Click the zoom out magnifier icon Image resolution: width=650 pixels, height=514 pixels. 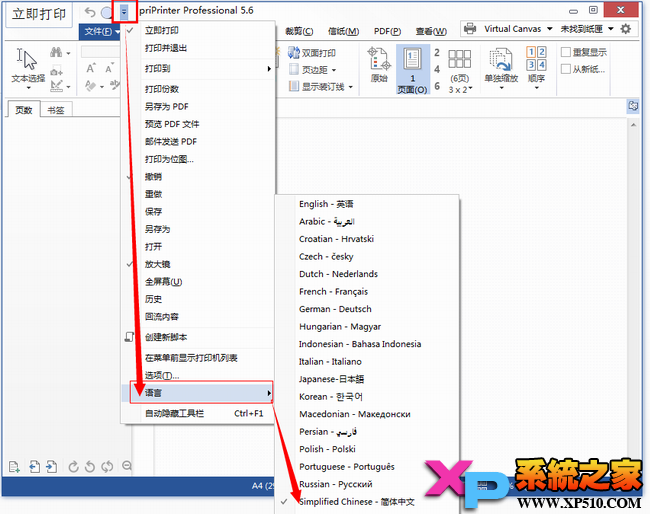(x=127, y=466)
